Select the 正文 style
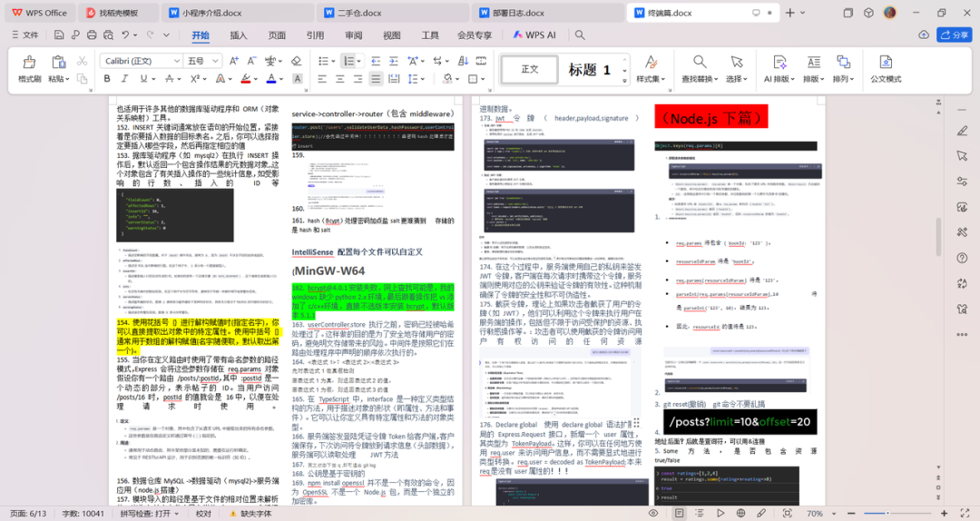The image size is (980, 521). (x=530, y=69)
